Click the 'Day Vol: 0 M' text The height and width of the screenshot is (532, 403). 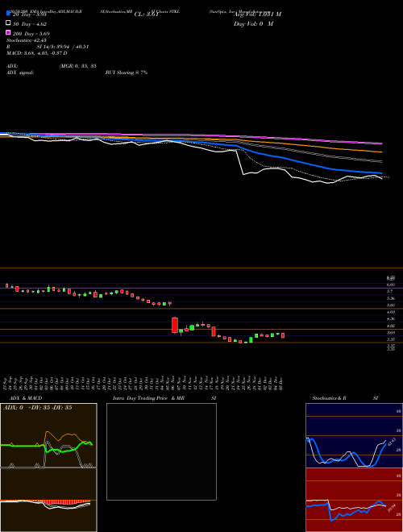(253, 23)
